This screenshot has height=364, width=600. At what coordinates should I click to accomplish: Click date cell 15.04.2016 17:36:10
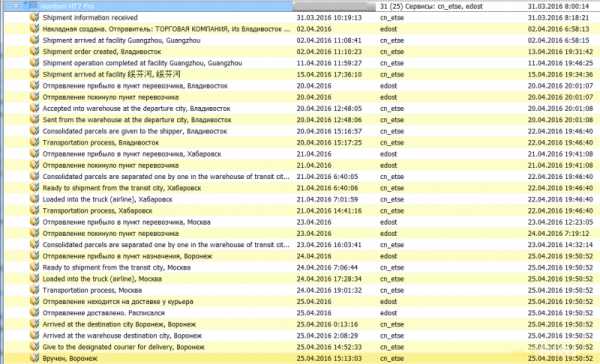pos(329,74)
